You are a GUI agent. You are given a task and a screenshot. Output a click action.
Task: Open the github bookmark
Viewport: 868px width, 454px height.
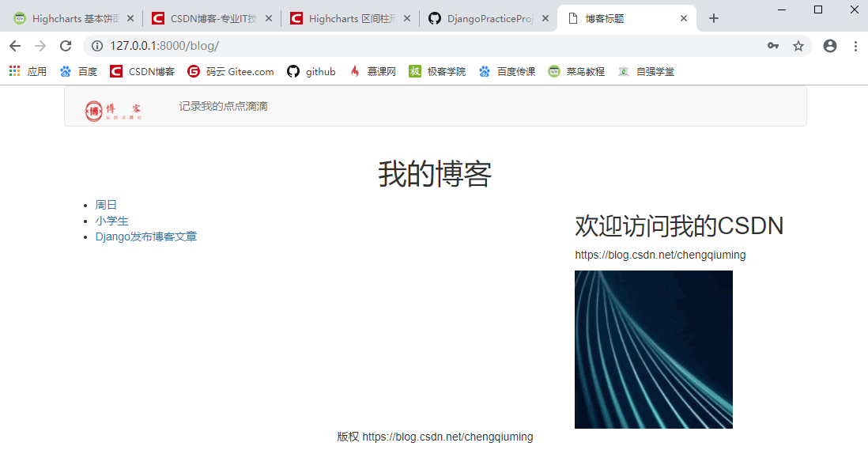point(311,71)
